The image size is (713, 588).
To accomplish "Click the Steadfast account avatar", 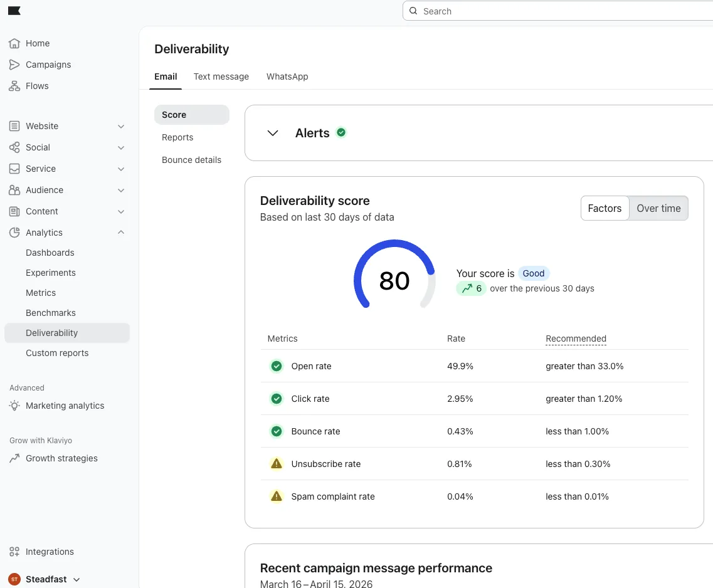I will (x=14, y=579).
